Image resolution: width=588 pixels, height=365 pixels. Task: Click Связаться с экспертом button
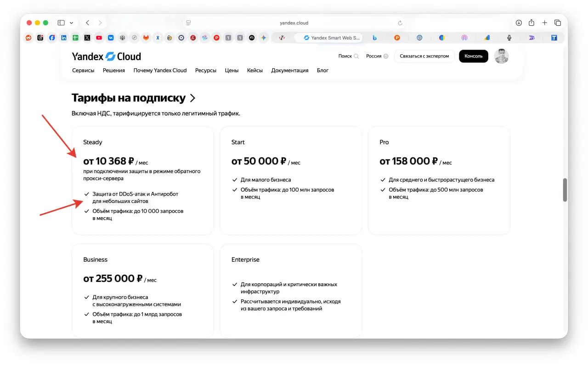[x=424, y=56]
